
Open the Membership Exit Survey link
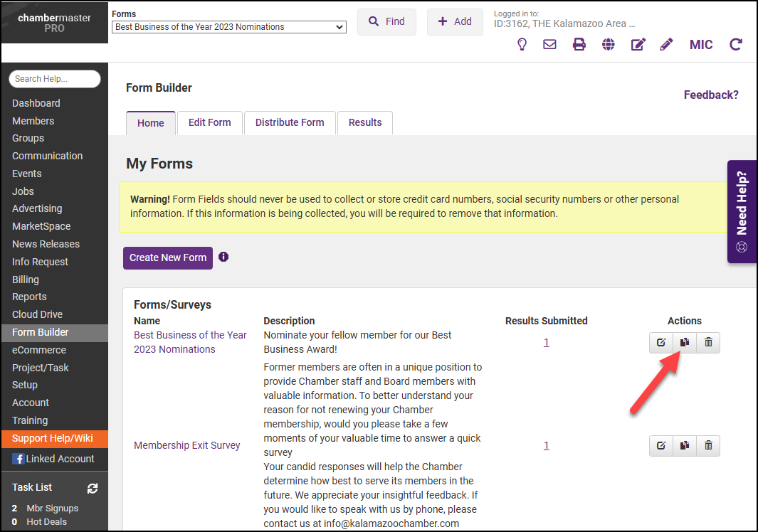[187, 445]
